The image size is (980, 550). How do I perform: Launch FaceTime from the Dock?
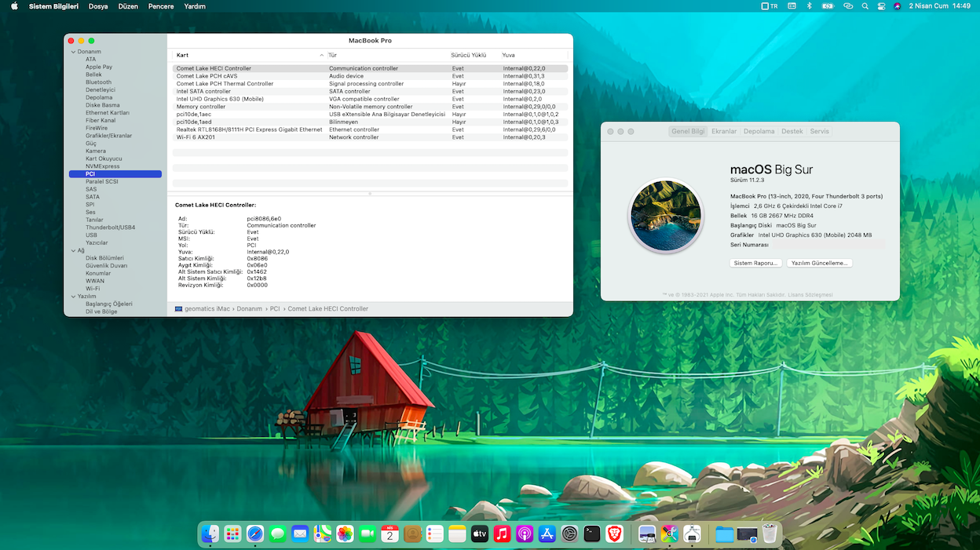[x=367, y=534]
